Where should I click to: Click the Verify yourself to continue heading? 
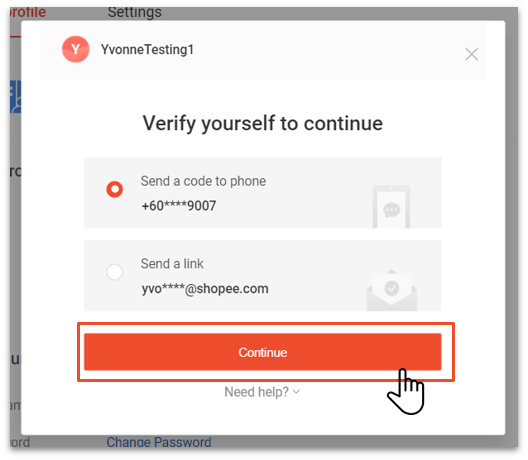(263, 123)
